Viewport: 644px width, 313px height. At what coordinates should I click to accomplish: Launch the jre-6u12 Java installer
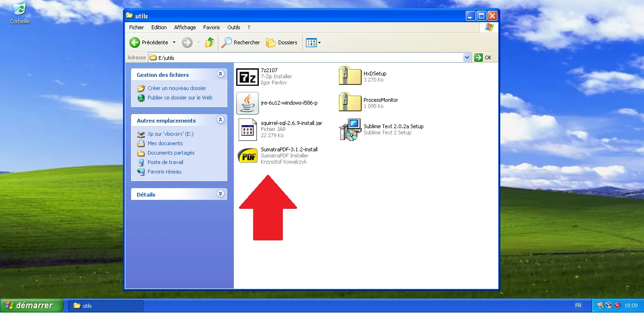(x=247, y=103)
